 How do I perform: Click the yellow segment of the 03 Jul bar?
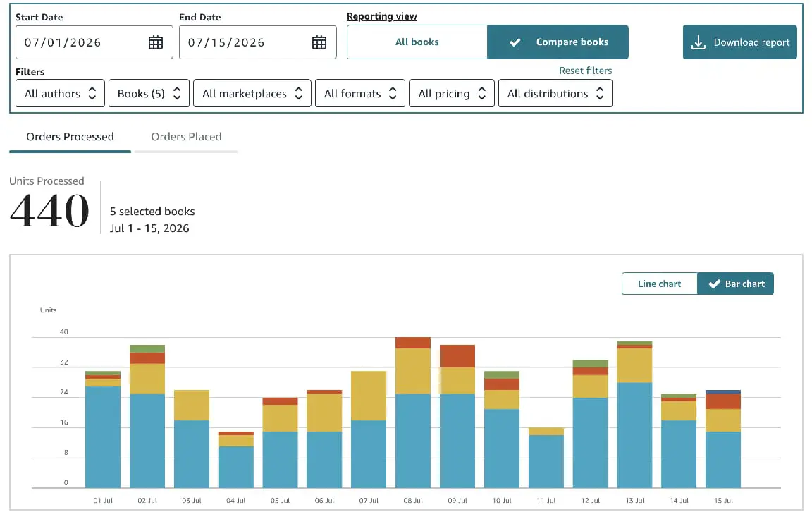192,406
